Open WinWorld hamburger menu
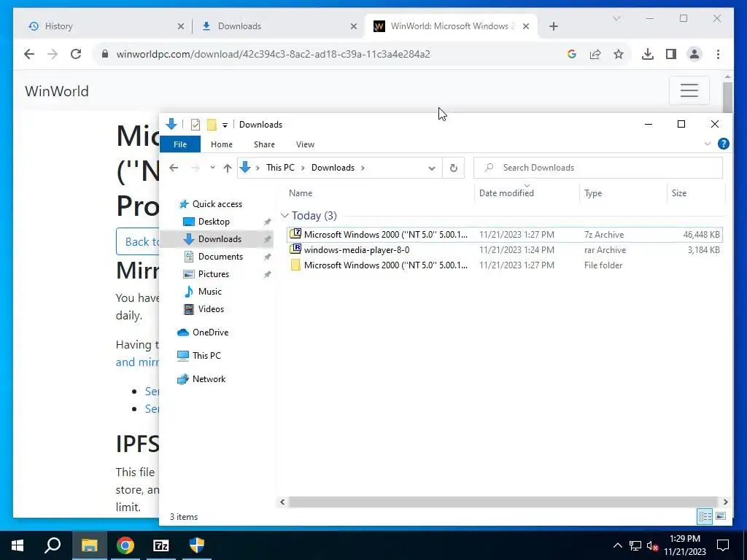The image size is (747, 560). pyautogui.click(x=689, y=90)
